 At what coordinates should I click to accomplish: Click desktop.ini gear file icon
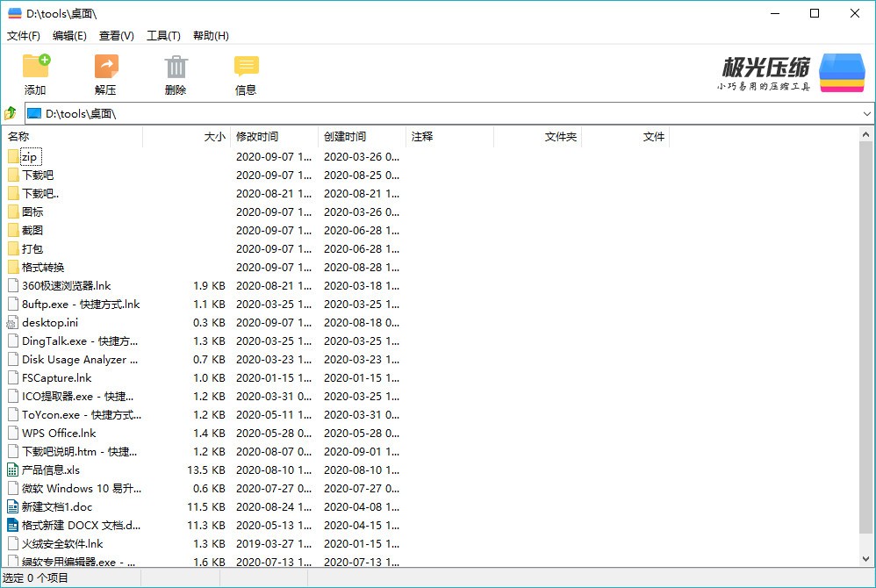[12, 322]
